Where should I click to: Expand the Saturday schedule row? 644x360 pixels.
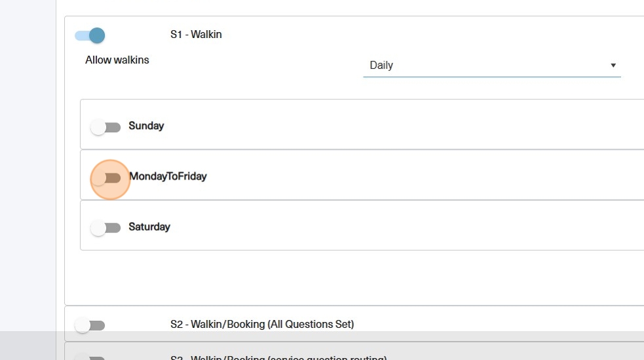[x=393, y=226]
